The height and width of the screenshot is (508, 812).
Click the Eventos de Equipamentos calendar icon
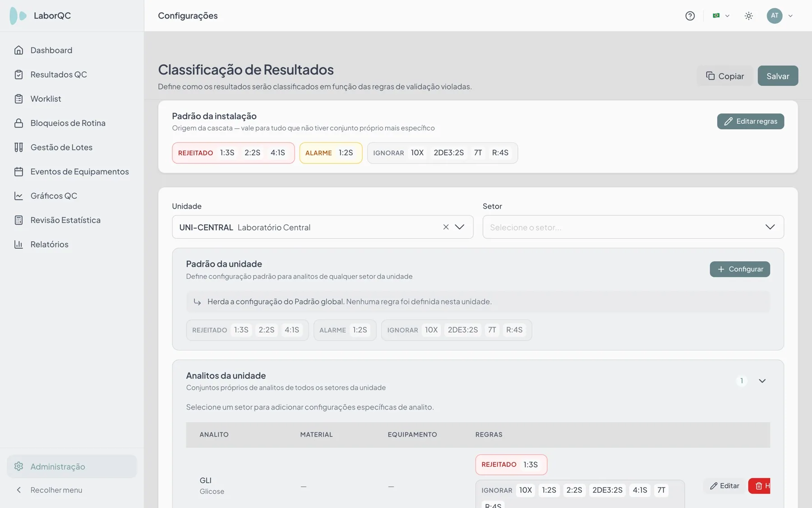18,172
